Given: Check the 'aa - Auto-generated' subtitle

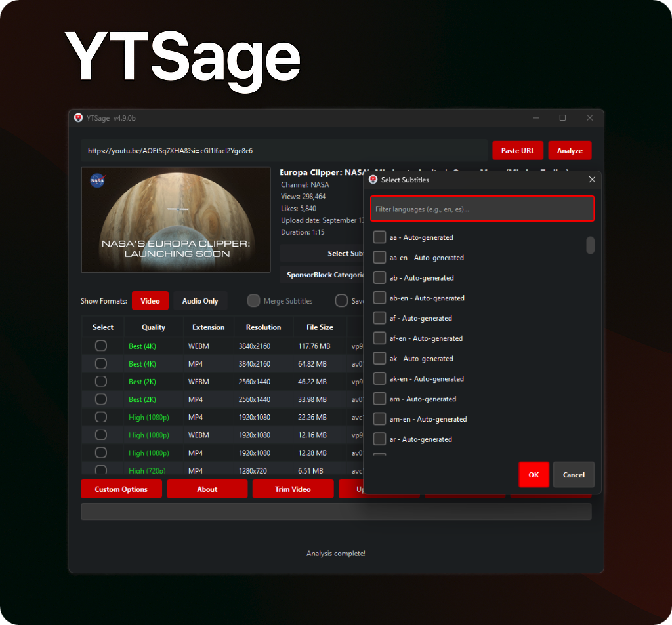Looking at the screenshot, I should (379, 237).
